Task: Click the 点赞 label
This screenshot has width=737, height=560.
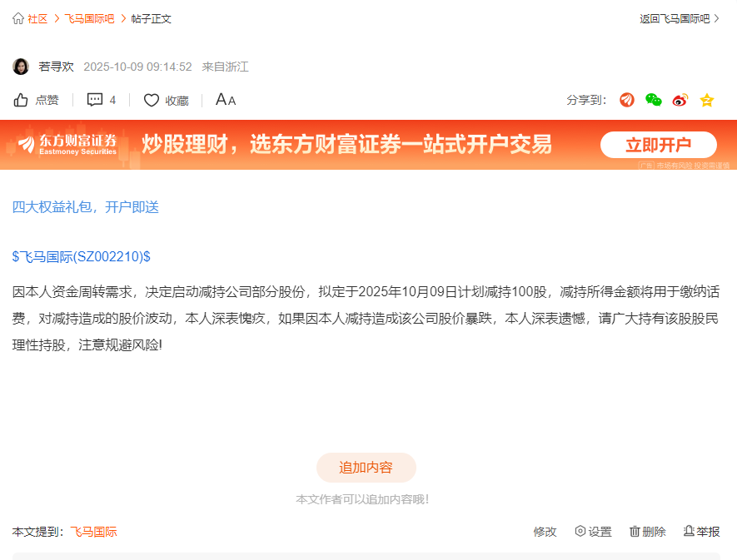Action: [47, 100]
